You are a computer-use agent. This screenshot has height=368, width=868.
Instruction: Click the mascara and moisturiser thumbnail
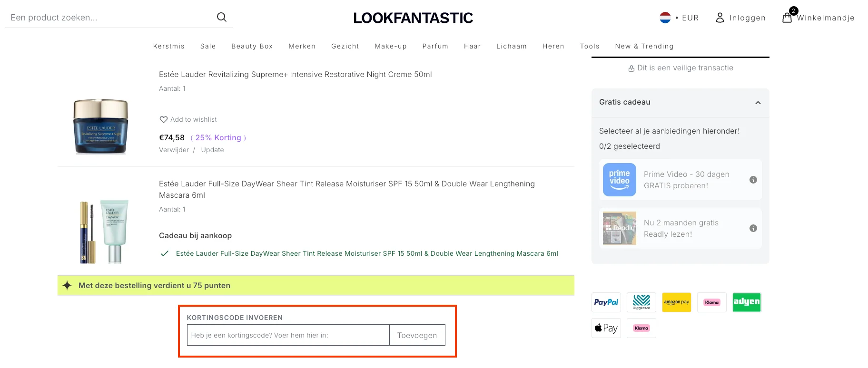pyautogui.click(x=104, y=232)
